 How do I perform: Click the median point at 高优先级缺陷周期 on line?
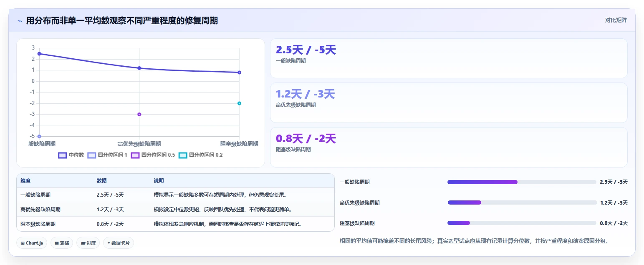coord(139,68)
